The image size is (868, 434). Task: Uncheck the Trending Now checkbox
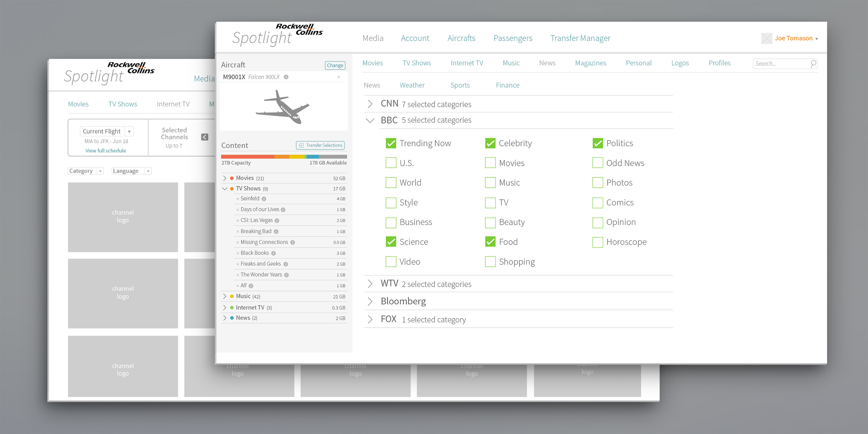click(x=391, y=143)
